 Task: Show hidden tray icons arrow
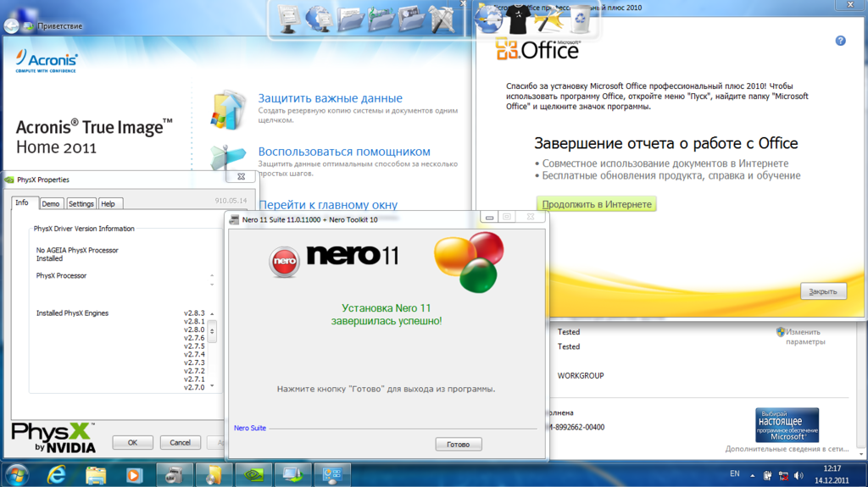(753, 475)
